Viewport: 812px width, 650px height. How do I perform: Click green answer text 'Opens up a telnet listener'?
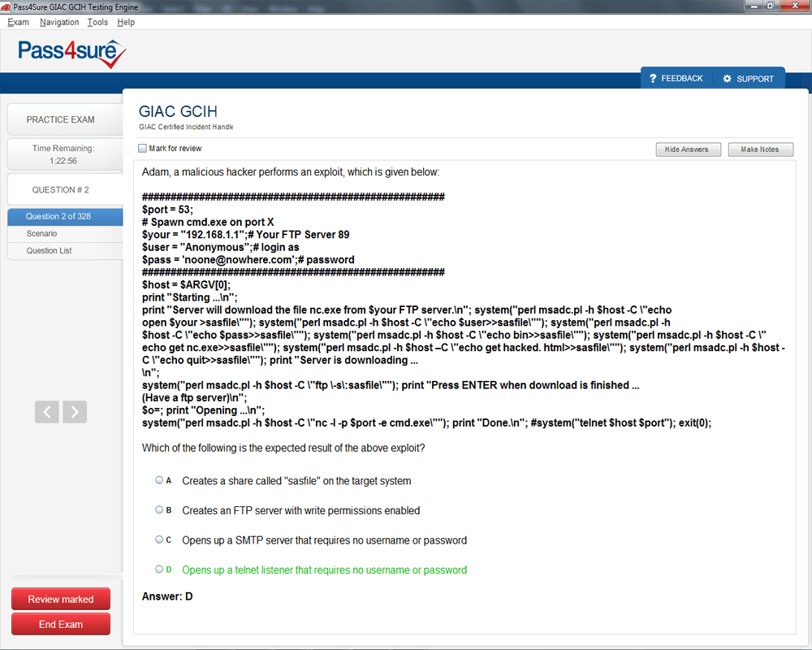[x=324, y=570]
